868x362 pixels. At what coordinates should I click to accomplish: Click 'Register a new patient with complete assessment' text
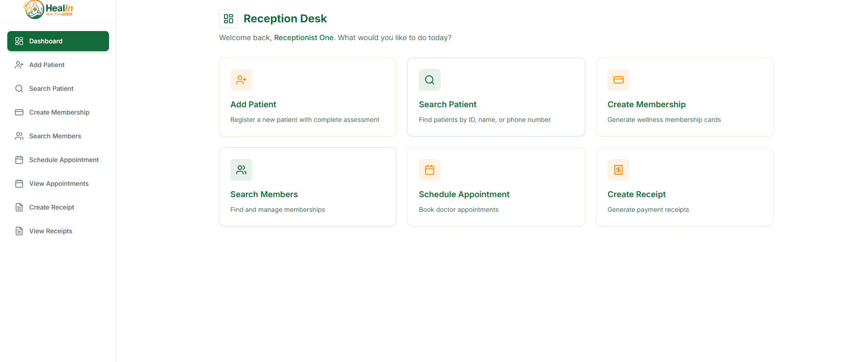tap(305, 120)
